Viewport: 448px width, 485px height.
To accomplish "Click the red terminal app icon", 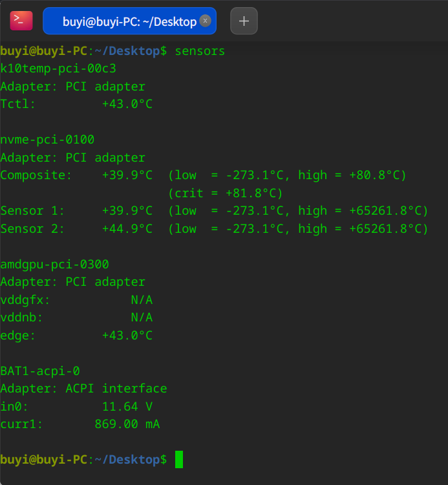I will 21,21.
